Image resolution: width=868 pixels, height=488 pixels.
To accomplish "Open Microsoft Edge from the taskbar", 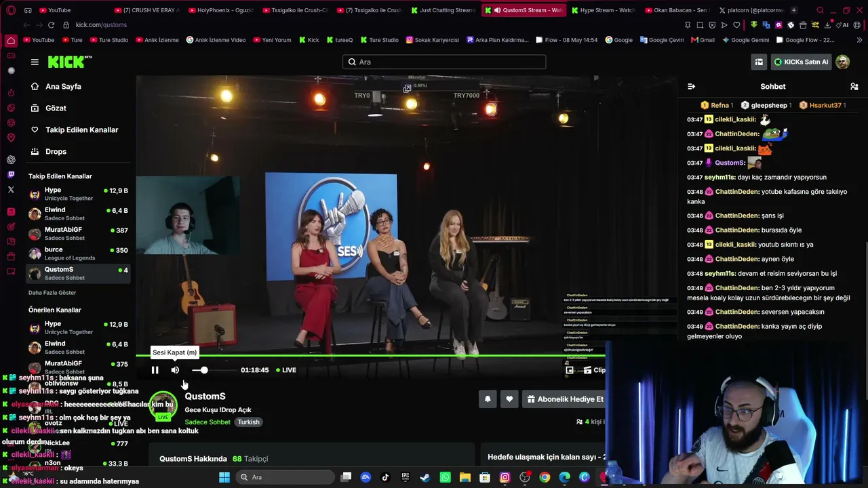I will [x=564, y=477].
